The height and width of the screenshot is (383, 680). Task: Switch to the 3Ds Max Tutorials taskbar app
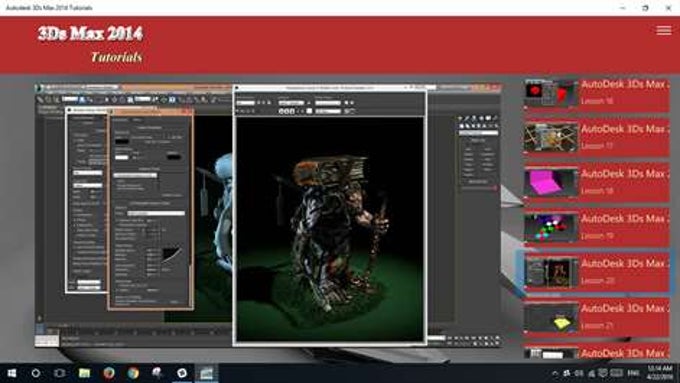point(206,373)
